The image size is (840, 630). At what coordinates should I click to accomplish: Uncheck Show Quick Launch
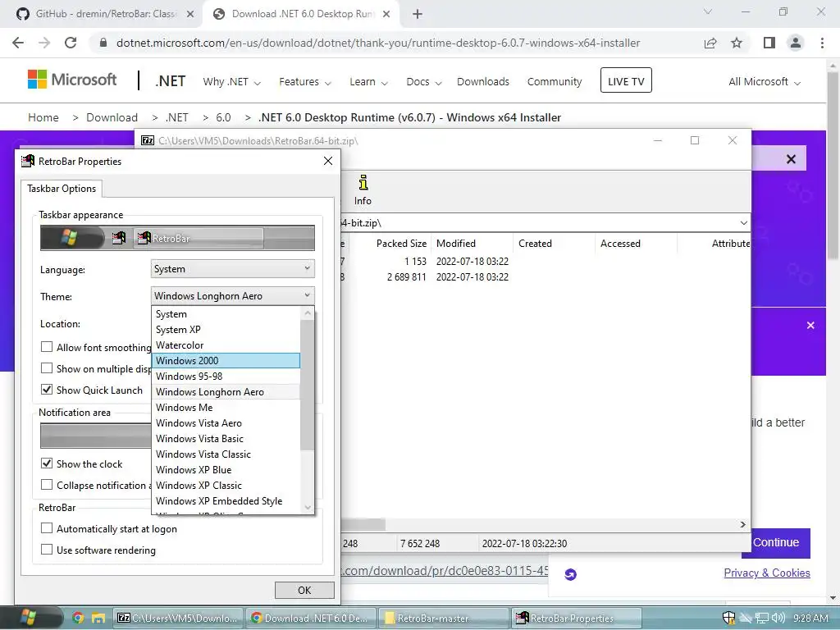[x=47, y=390]
